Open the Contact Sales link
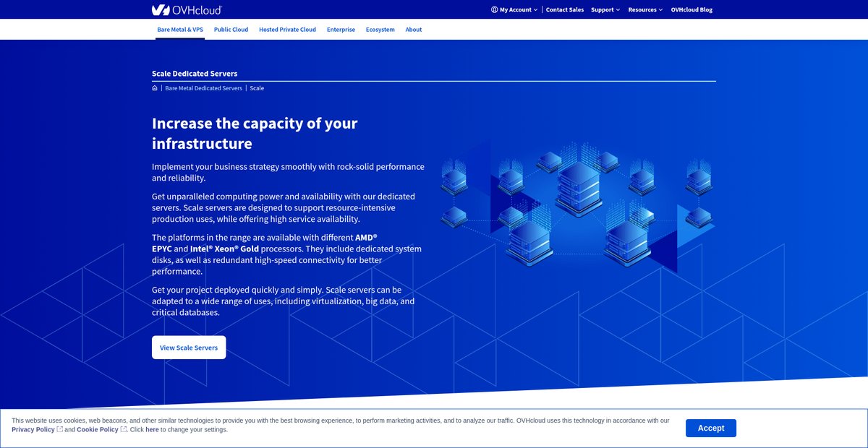The width and height of the screenshot is (868, 448). tap(565, 10)
